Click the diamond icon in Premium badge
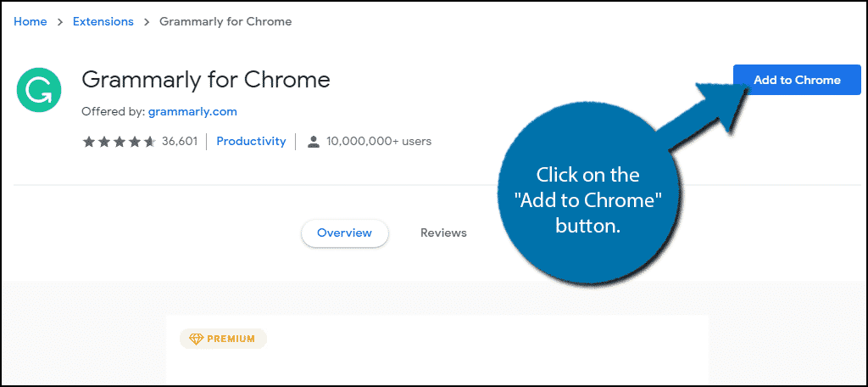This screenshot has width=868, height=387. pyautogui.click(x=194, y=339)
